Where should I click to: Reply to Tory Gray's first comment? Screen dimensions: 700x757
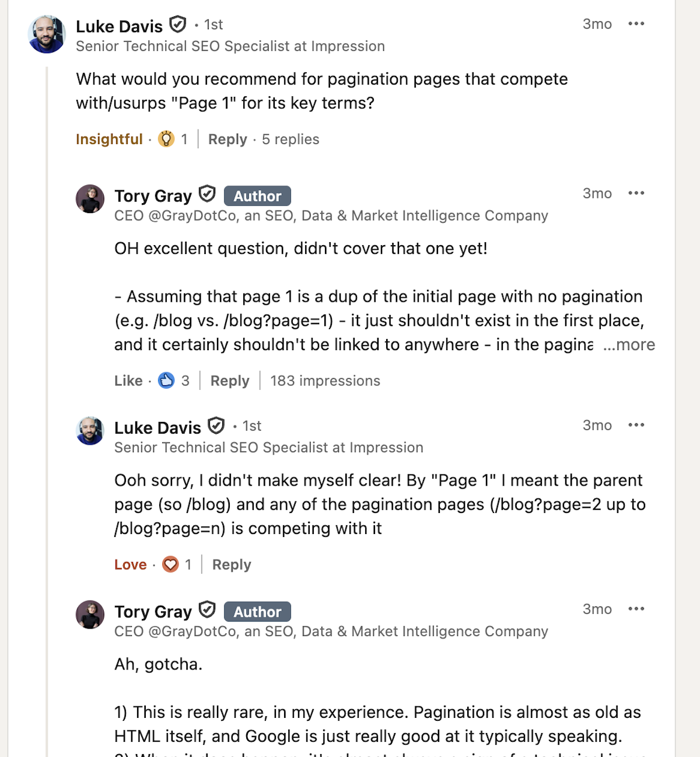[x=230, y=381]
